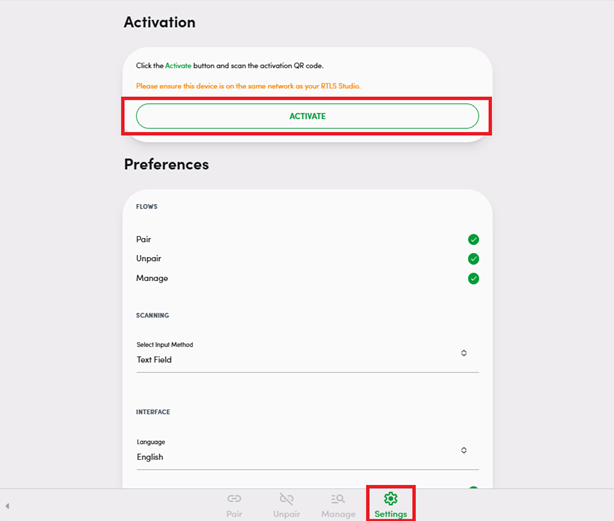Click the Unpair broken-link icon in bottom bar
The height and width of the screenshot is (521, 614).
287,498
